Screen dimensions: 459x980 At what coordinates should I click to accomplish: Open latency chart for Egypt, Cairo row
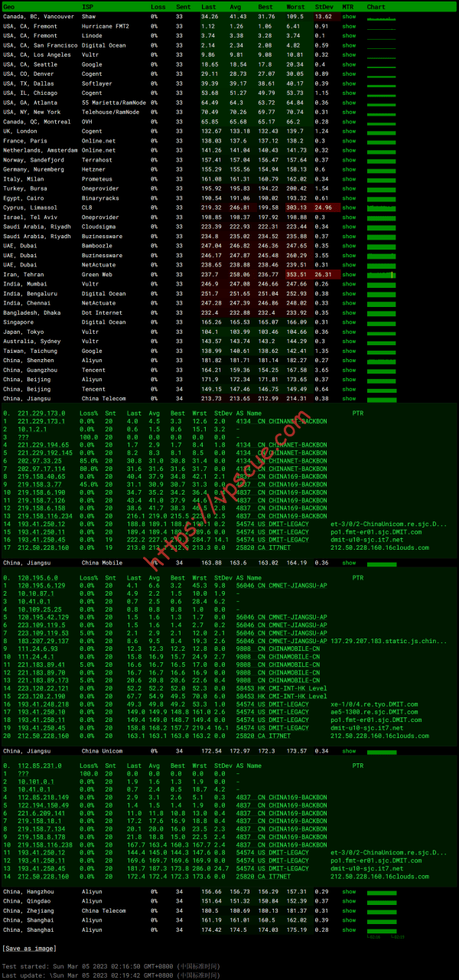coord(382,198)
